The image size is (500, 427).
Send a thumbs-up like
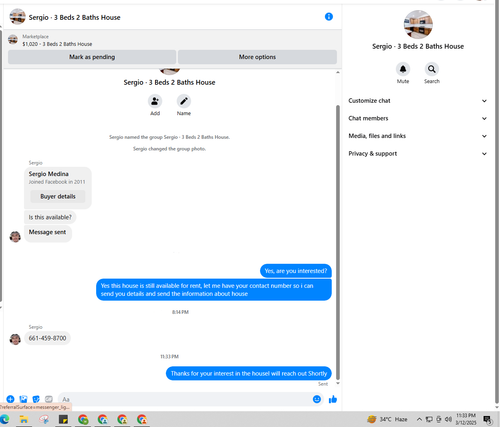tap(333, 399)
